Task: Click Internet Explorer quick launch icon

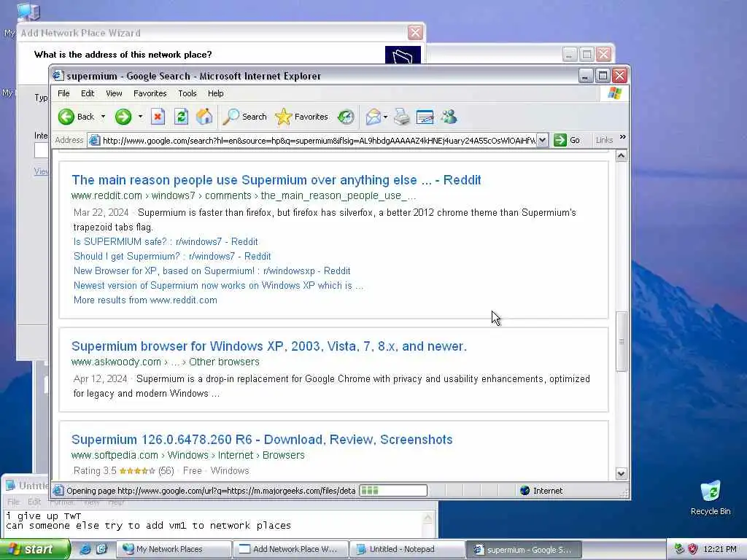Action: coord(85,549)
